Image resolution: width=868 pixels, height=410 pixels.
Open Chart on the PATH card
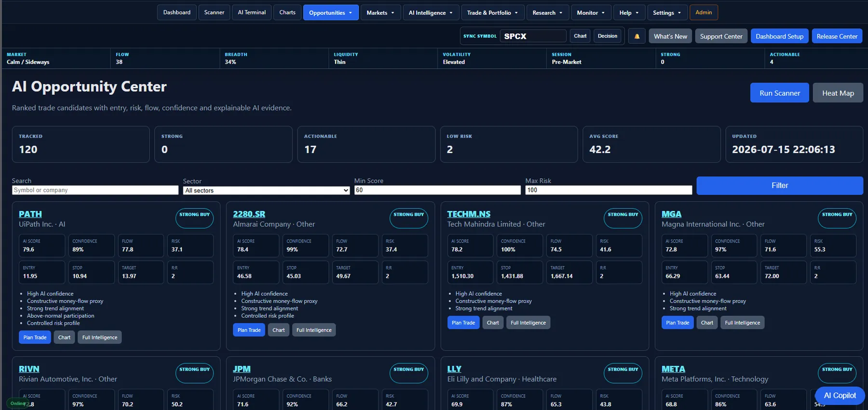[x=64, y=338]
